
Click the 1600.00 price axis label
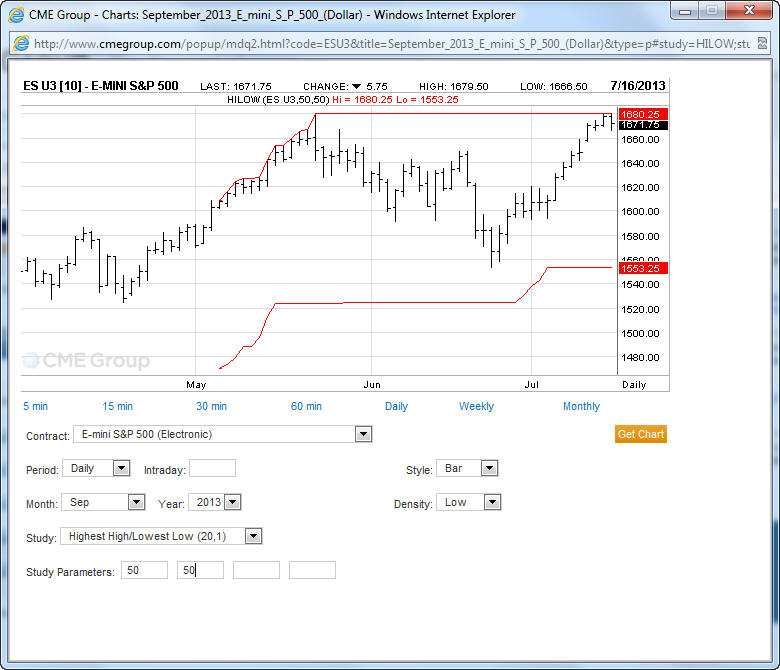[x=640, y=211]
